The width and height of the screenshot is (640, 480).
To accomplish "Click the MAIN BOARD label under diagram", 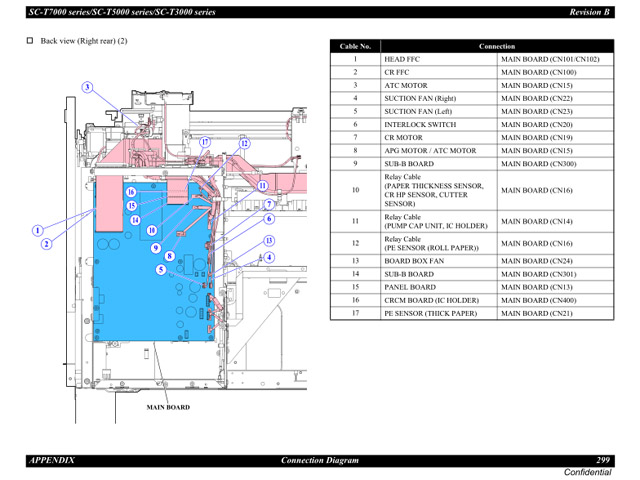I will coord(168,407).
